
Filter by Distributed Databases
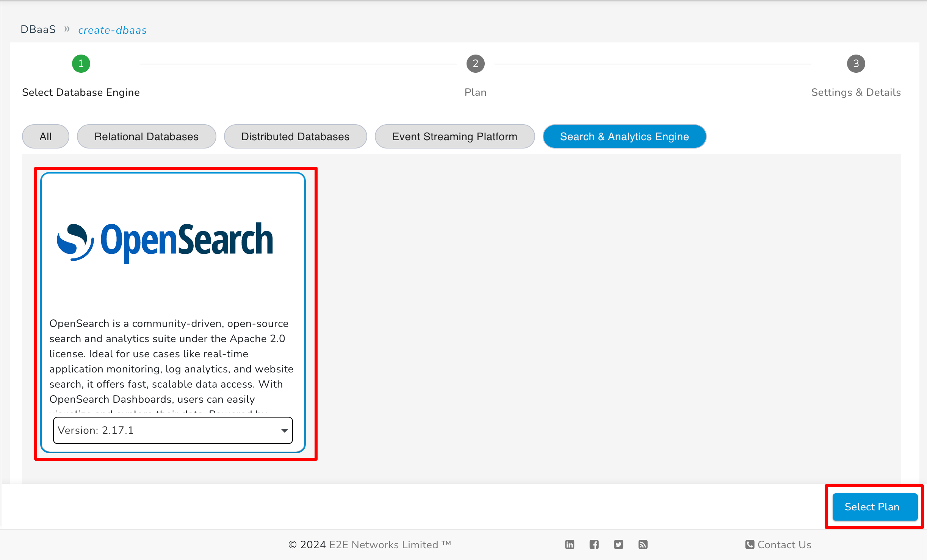coord(295,136)
